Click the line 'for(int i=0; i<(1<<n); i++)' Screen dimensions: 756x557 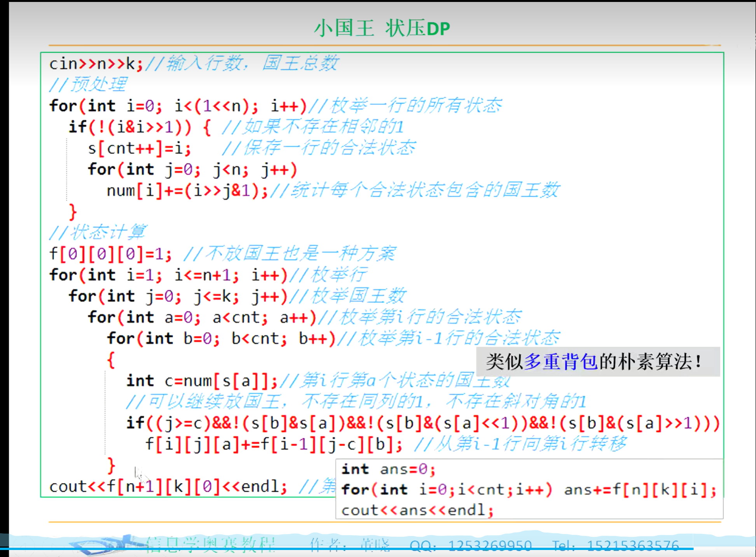pyautogui.click(x=178, y=106)
